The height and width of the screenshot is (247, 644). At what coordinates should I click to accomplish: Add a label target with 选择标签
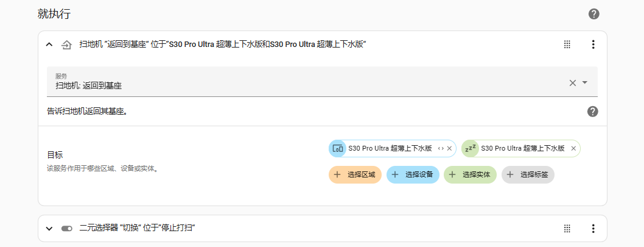(528, 174)
